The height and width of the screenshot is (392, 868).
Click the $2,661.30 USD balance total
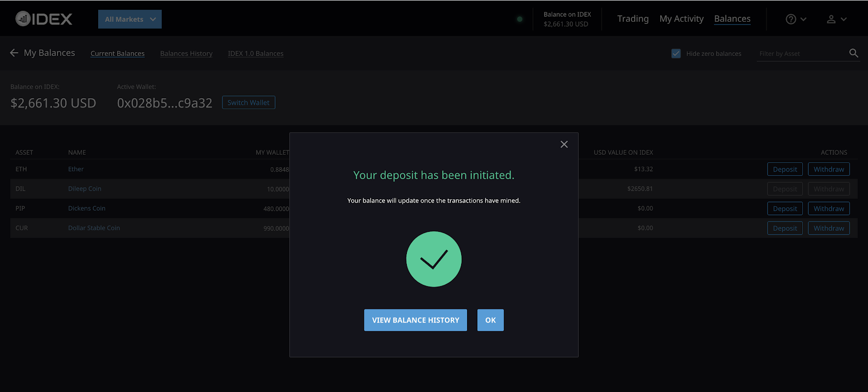[x=53, y=103]
